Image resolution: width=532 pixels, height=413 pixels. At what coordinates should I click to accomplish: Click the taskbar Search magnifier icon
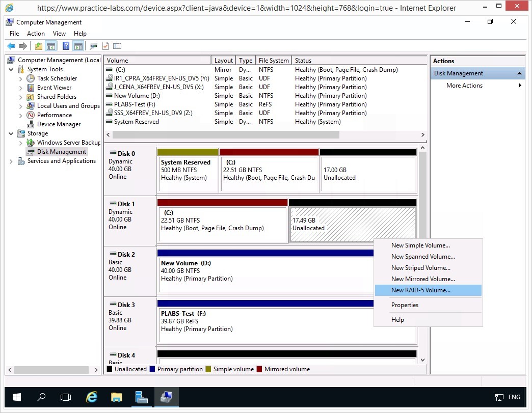click(42, 397)
